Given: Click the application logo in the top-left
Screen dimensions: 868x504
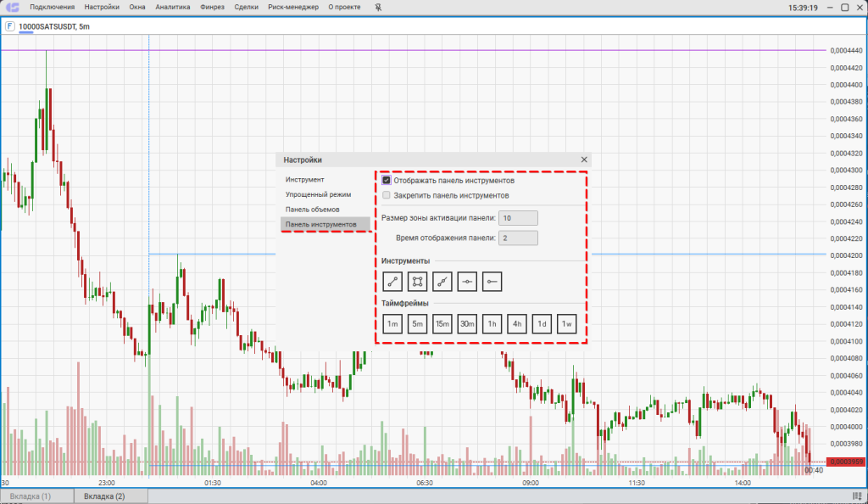Looking at the screenshot, I should tap(12, 8).
